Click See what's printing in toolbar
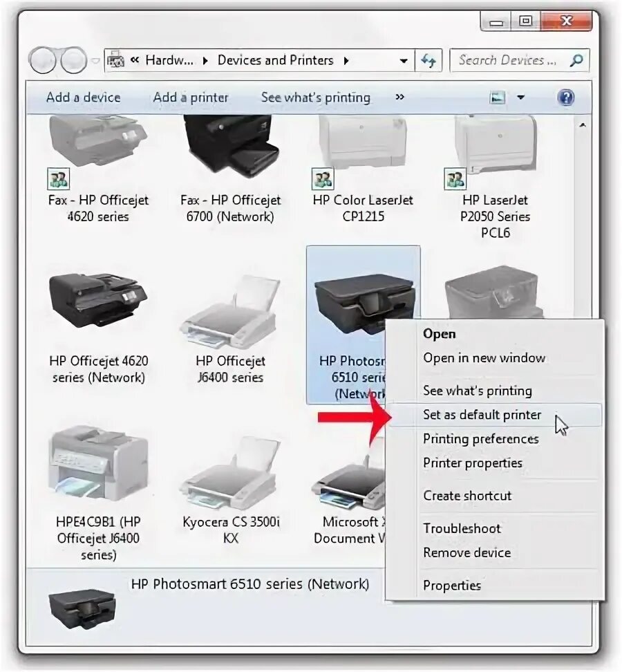This screenshot has width=622, height=672. click(x=316, y=97)
